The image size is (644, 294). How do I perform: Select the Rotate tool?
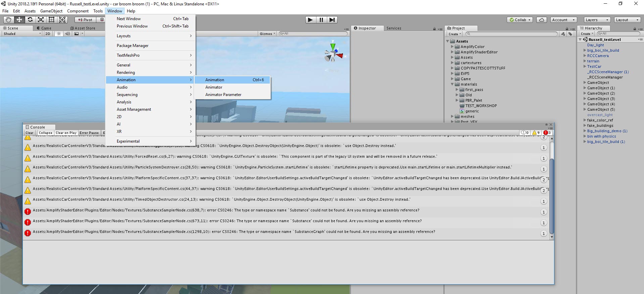point(30,20)
